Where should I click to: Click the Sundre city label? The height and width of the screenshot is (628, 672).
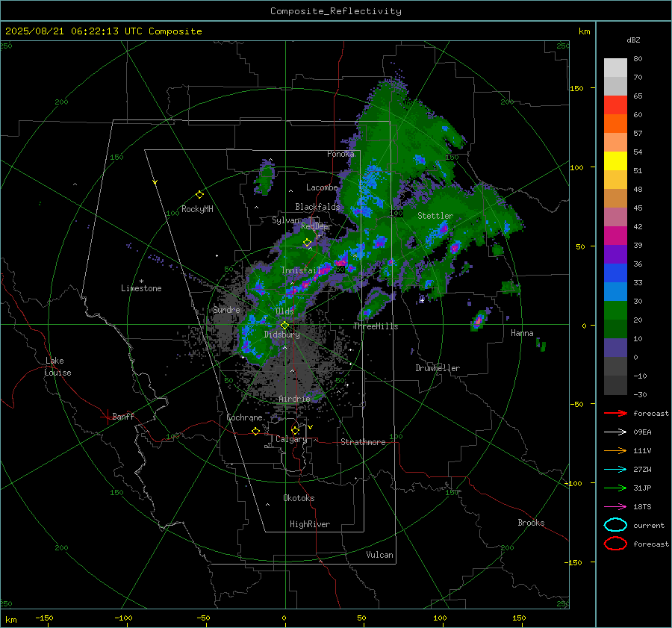coord(226,310)
